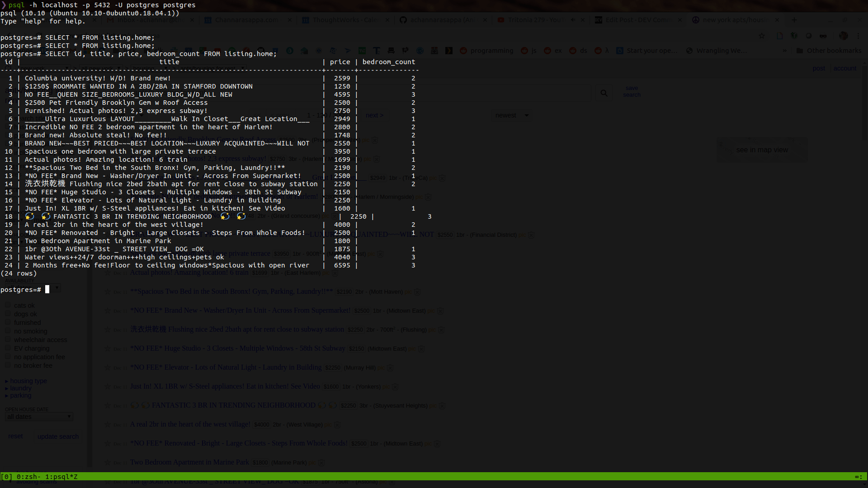
Task: Open the Other bookmarks folder
Action: tap(829, 51)
